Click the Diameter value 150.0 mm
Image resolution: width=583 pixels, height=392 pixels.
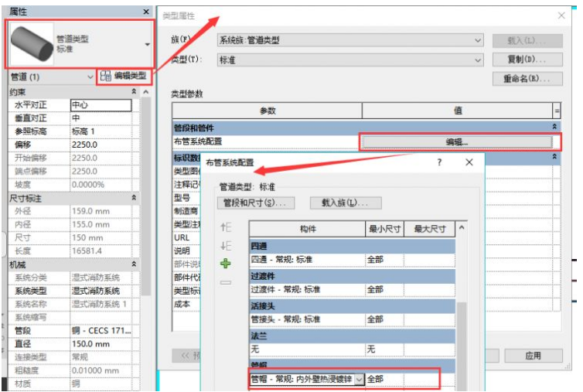tap(101, 344)
